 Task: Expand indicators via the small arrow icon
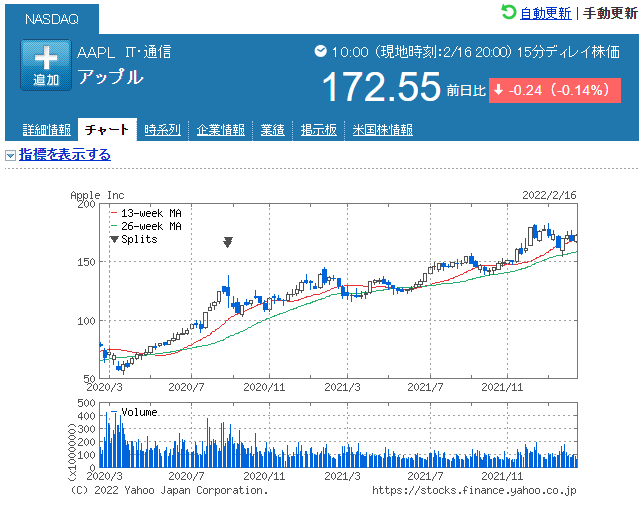[x=10, y=155]
